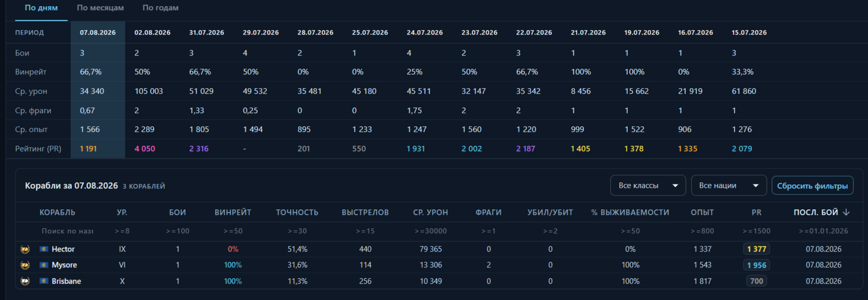Open the Все классы dropdown

click(648, 185)
